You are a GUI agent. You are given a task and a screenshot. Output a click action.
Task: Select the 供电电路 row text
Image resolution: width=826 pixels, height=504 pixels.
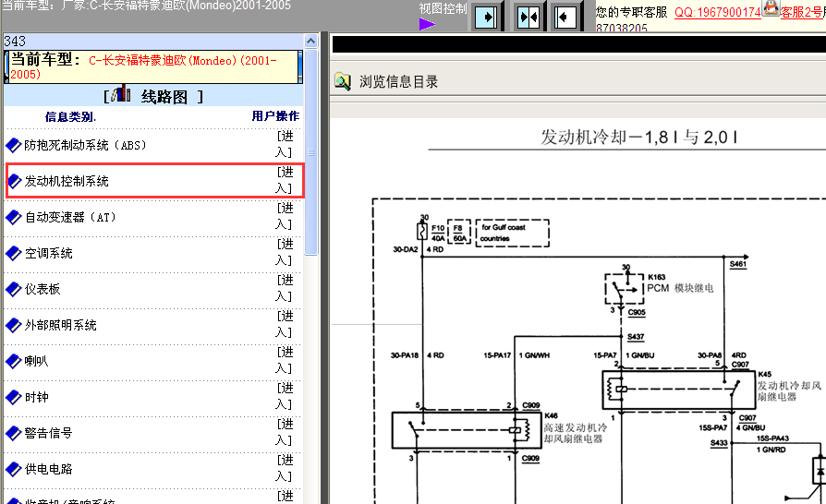[x=48, y=469]
